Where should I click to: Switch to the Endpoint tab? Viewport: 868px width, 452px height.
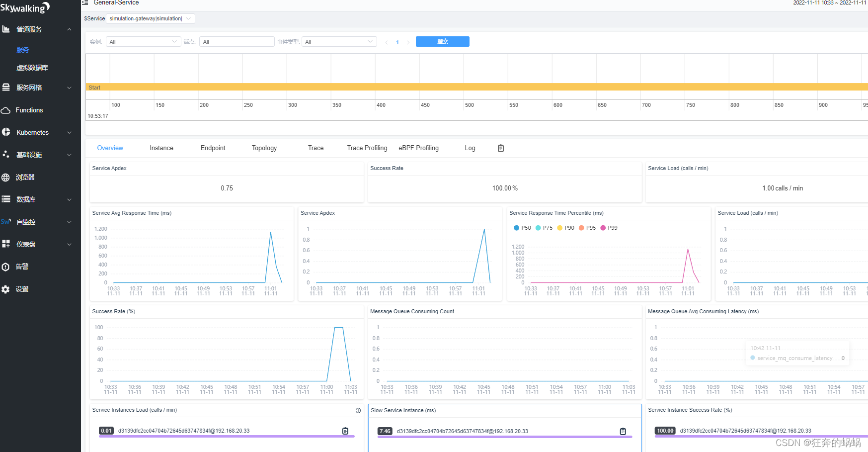[x=213, y=148]
